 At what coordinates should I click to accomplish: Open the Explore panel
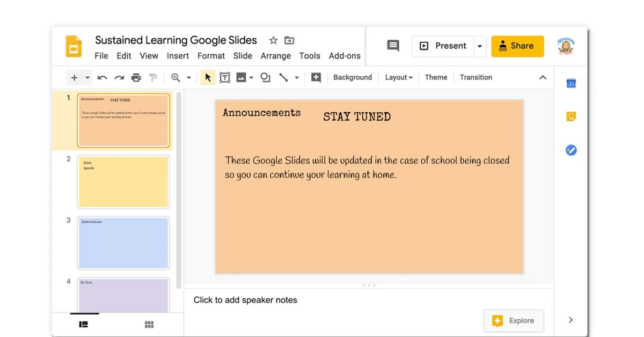click(x=514, y=320)
